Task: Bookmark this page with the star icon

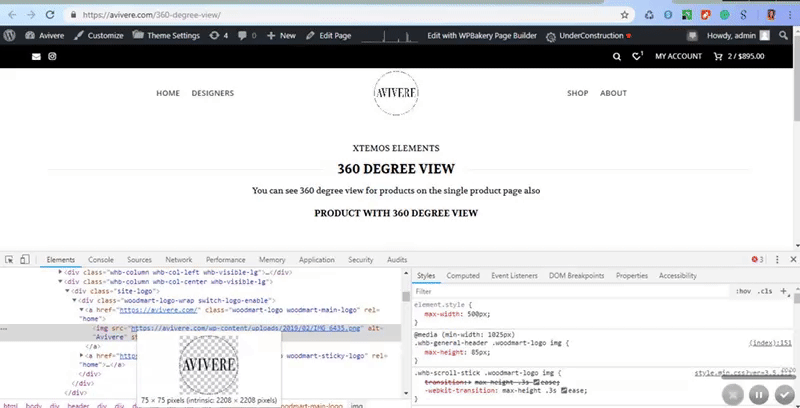Action: click(x=624, y=15)
